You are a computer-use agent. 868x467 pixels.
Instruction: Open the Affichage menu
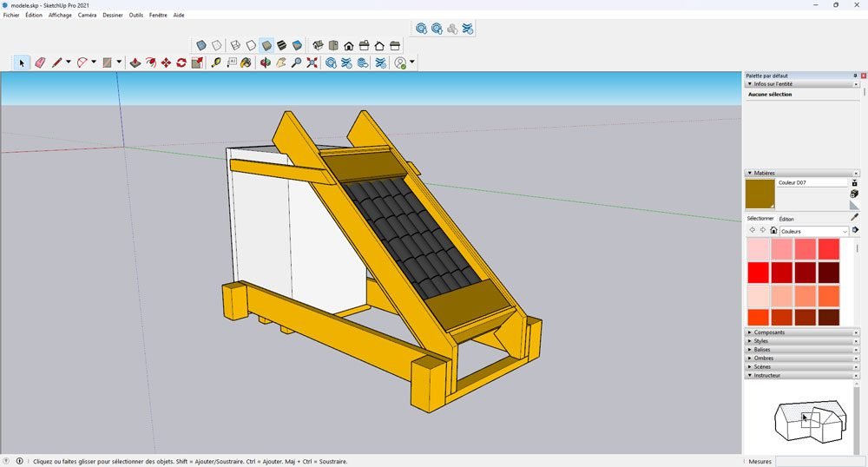(60, 15)
